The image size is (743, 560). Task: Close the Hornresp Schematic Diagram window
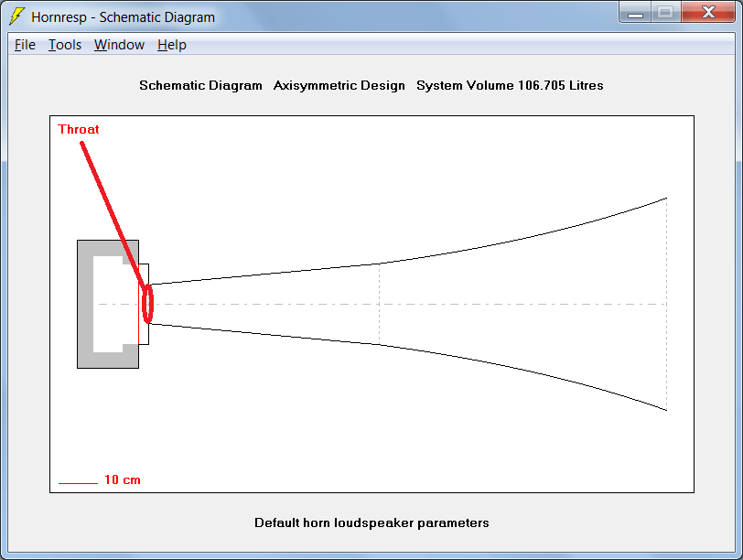[708, 13]
